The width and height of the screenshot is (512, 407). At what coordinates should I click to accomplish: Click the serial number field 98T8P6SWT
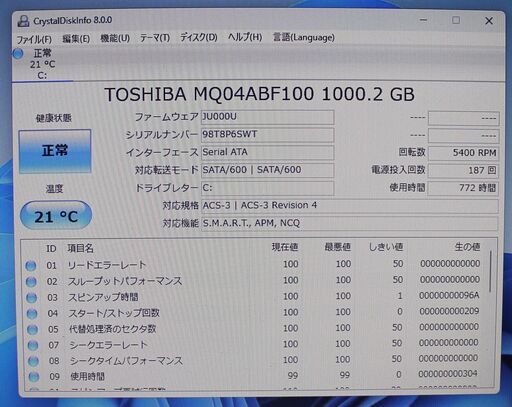click(267, 135)
